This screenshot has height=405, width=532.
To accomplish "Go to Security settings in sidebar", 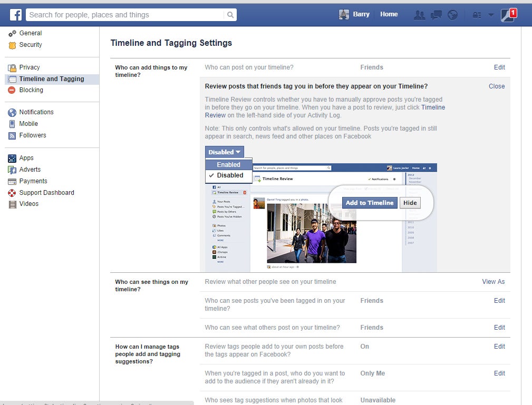I will click(x=31, y=45).
